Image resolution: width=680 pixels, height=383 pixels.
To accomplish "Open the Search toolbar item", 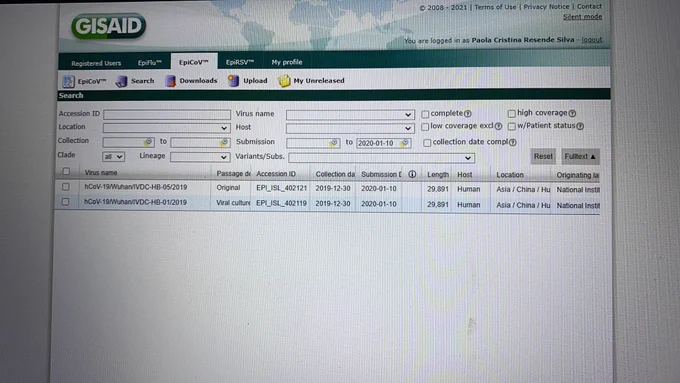I will (x=135, y=81).
